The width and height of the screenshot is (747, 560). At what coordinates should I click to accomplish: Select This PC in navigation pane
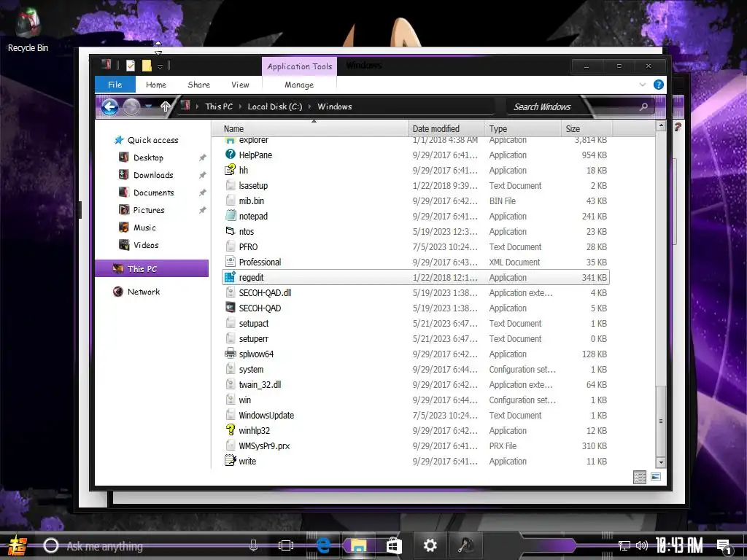coord(152,268)
